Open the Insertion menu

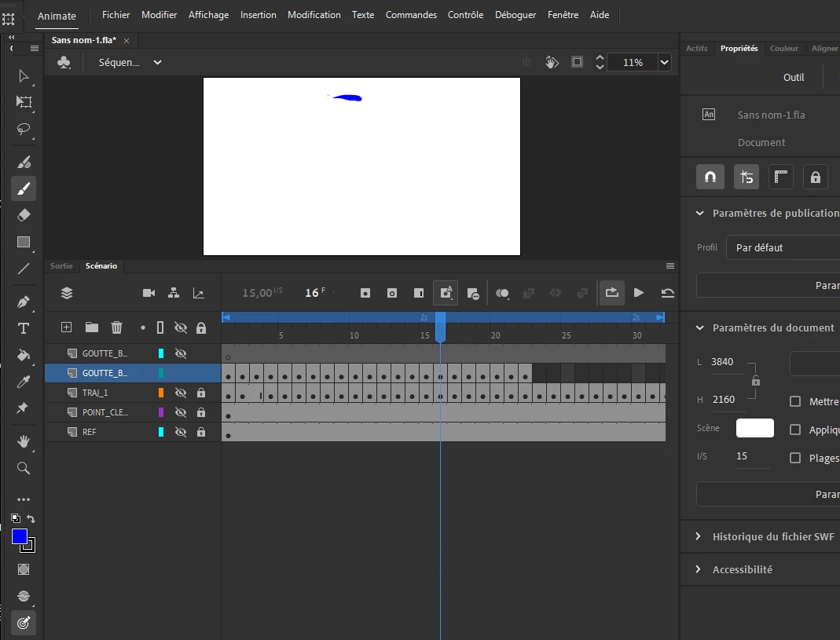coord(258,15)
